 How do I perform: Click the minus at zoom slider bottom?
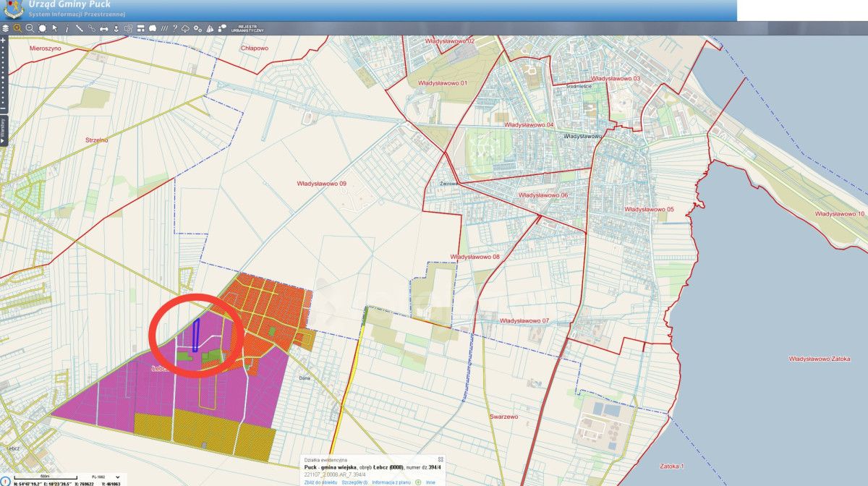(4, 110)
